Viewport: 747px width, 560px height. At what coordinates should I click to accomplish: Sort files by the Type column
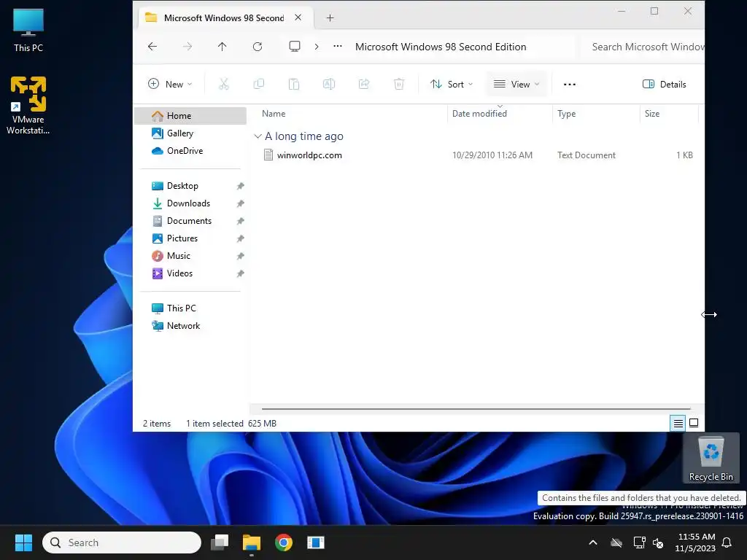596,114
